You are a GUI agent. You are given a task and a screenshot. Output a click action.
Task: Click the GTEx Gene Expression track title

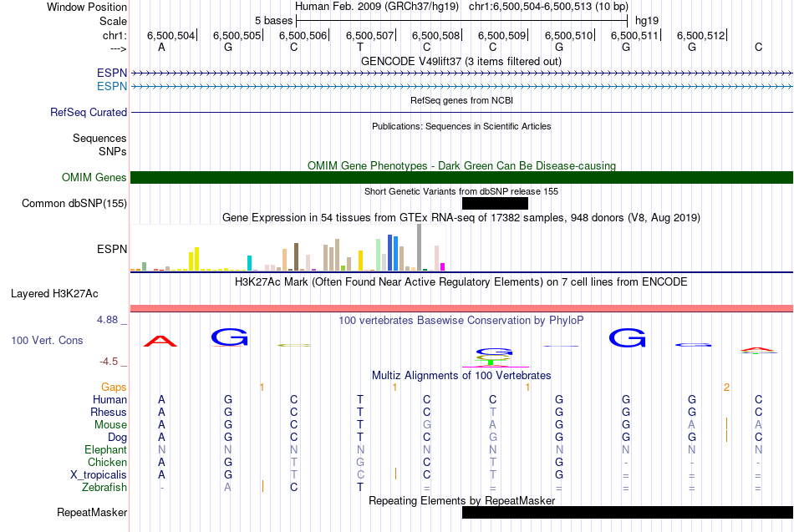tap(461, 218)
